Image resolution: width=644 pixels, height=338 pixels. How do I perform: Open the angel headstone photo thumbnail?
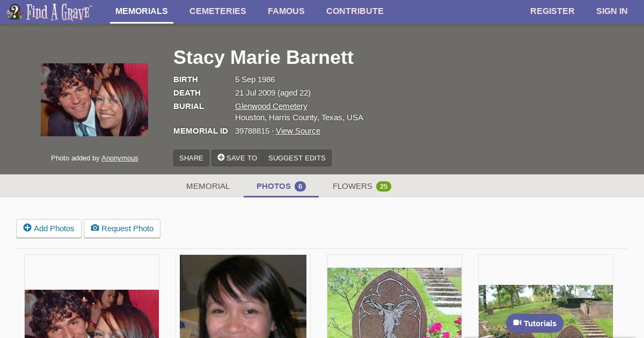tap(394, 303)
